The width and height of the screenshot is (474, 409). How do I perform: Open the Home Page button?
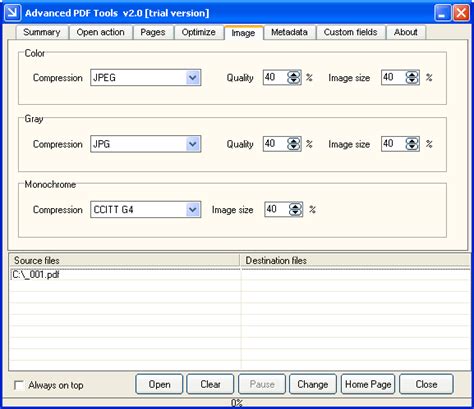pos(368,384)
